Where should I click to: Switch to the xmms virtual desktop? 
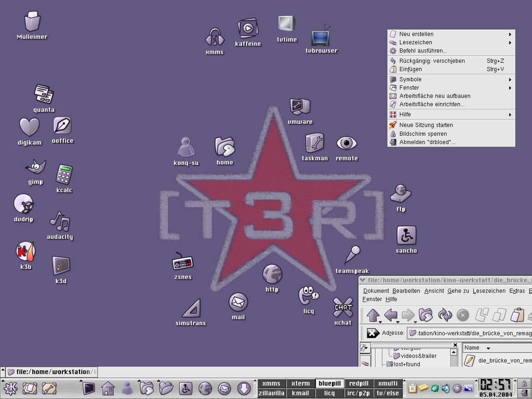point(271,383)
